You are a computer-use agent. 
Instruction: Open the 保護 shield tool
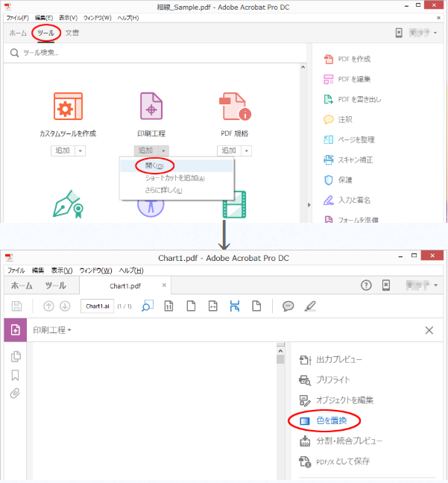(338, 180)
